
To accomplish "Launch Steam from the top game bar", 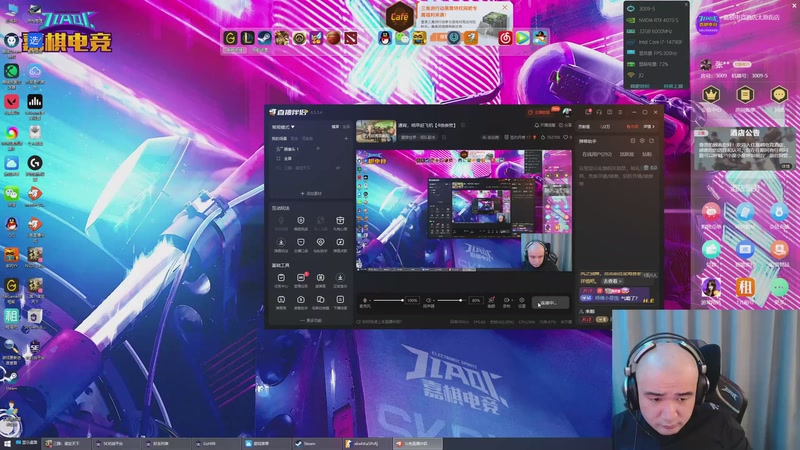I will [x=264, y=38].
